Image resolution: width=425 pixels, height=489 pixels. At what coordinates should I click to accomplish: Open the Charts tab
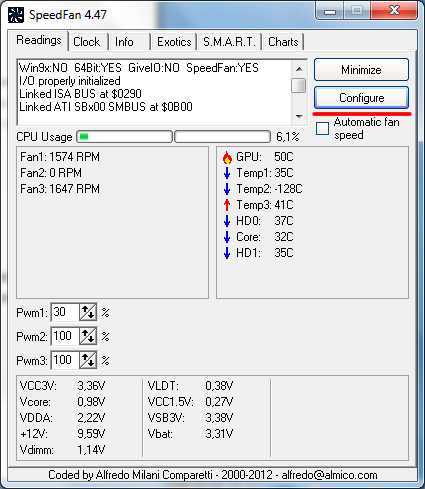283,42
